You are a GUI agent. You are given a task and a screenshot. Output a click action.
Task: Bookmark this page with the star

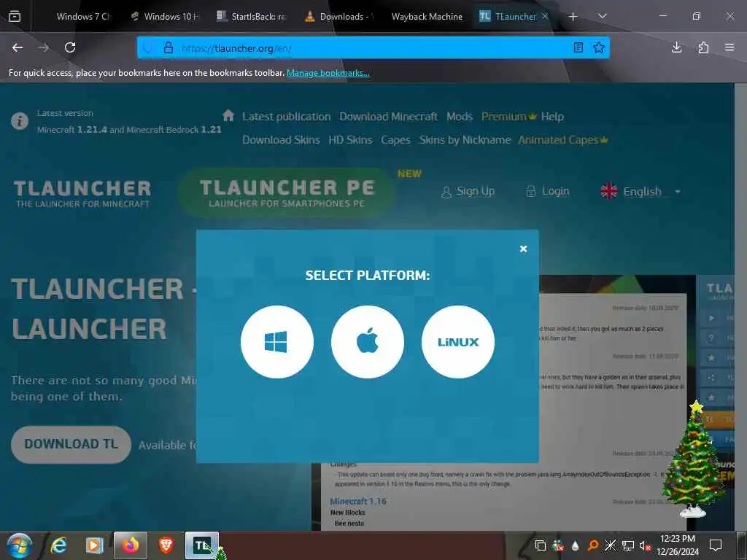pos(599,47)
